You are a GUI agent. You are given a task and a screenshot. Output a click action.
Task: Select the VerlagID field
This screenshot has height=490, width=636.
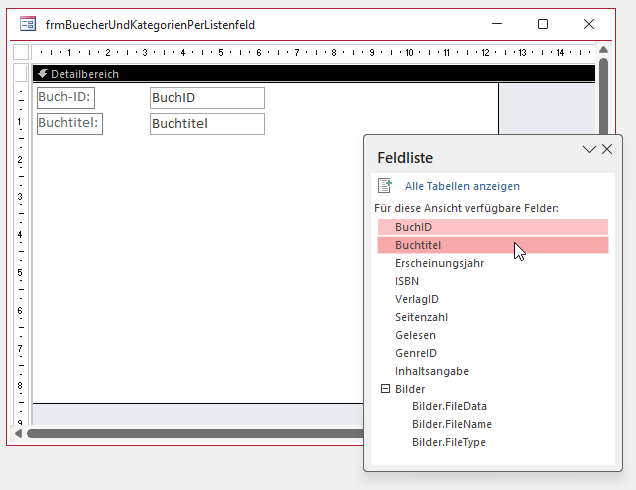tap(417, 299)
